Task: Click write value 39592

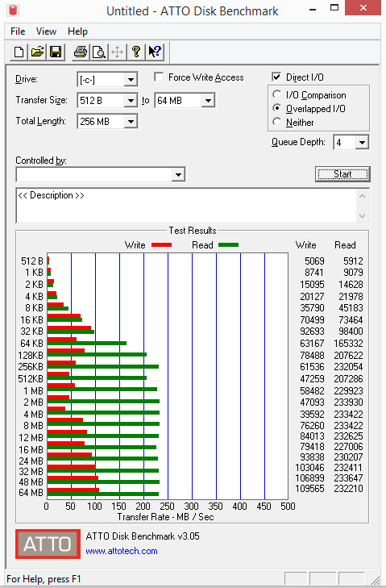Action: (312, 414)
